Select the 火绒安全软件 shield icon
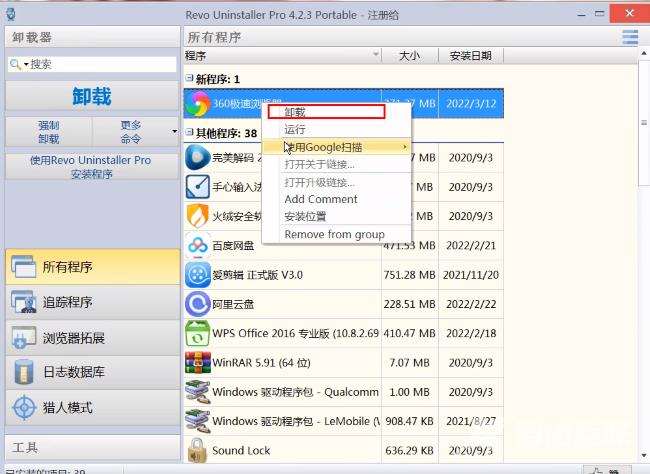This screenshot has width=650, height=474. point(197,216)
